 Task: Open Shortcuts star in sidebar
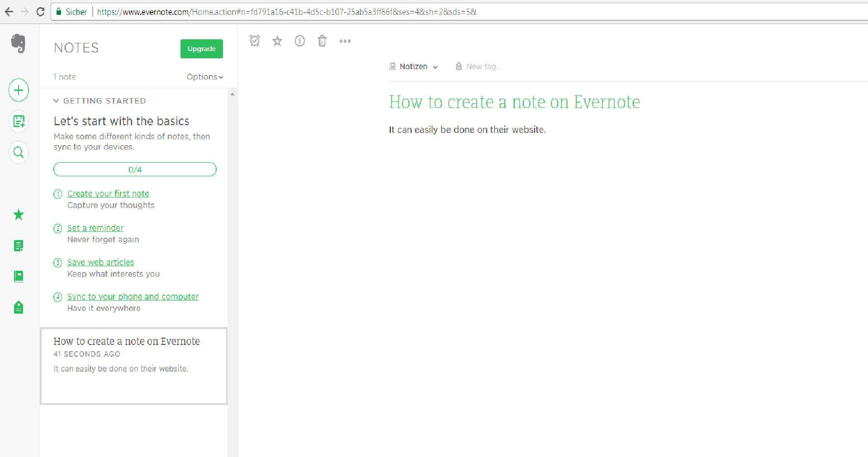(x=19, y=215)
